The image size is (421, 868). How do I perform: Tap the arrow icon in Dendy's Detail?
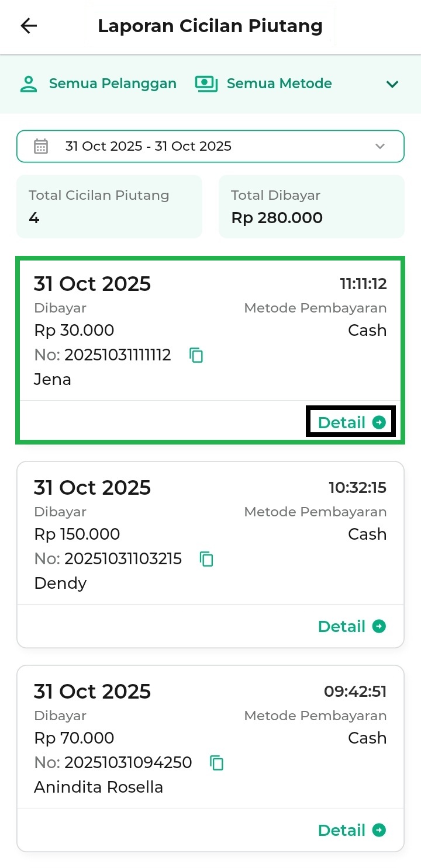tap(379, 626)
